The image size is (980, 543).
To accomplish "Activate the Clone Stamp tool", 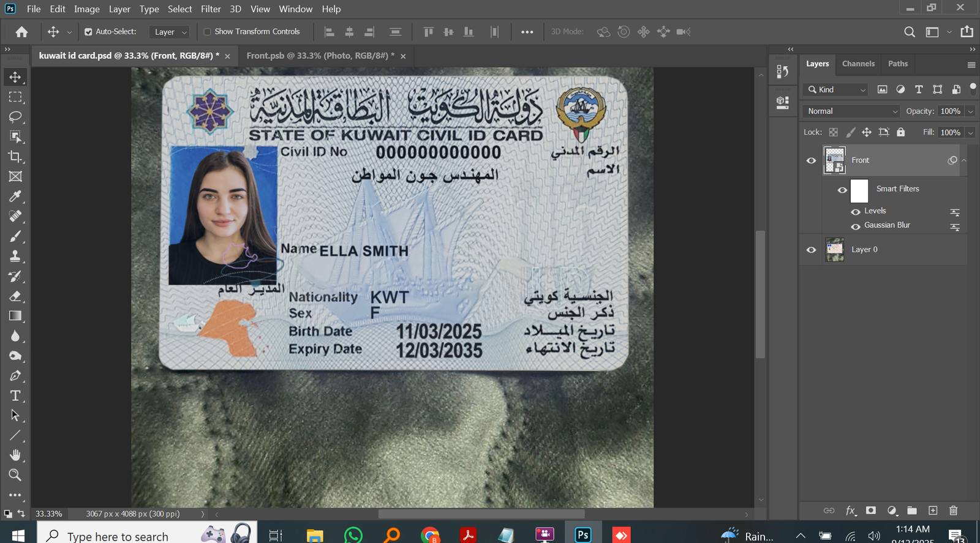I will tap(15, 256).
